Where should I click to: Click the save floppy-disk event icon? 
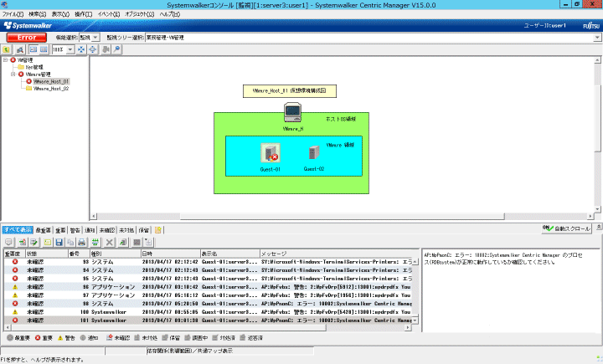point(59,242)
